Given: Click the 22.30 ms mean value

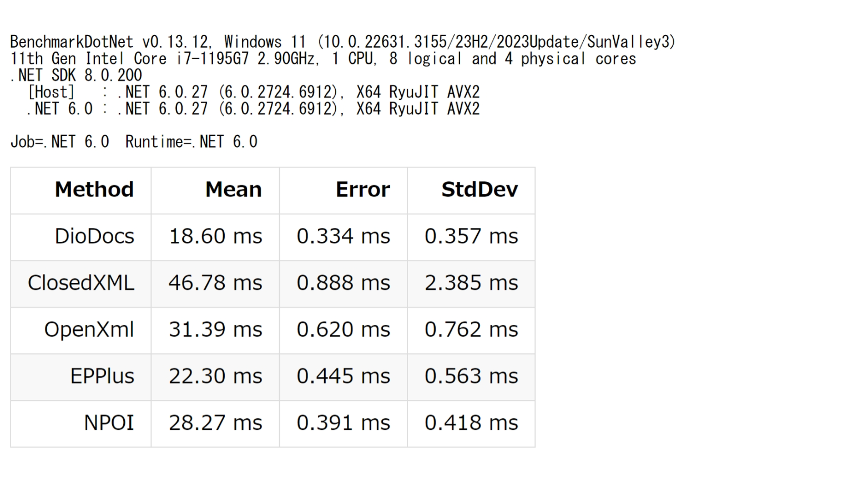Looking at the screenshot, I should (x=215, y=376).
